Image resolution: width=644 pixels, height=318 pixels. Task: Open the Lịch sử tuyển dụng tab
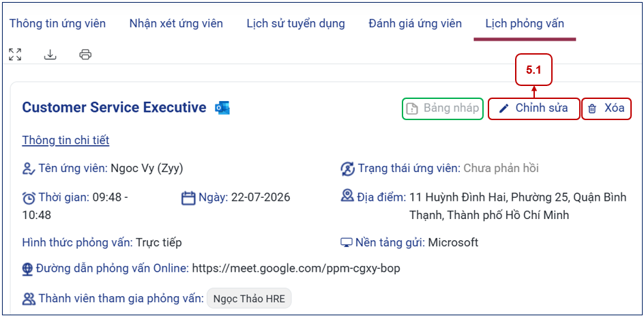[295, 24]
